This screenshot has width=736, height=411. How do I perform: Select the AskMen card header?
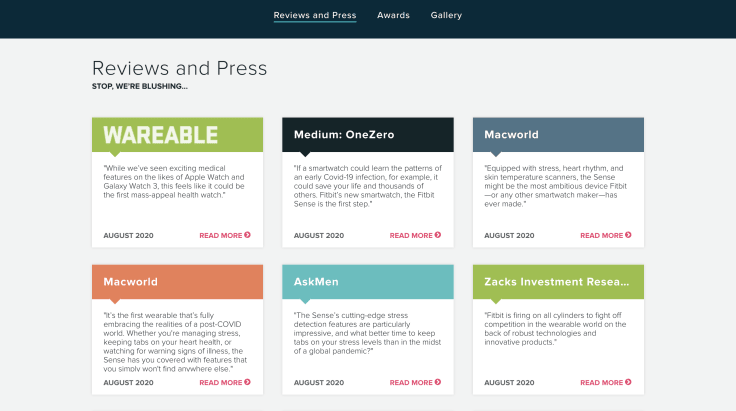368,282
